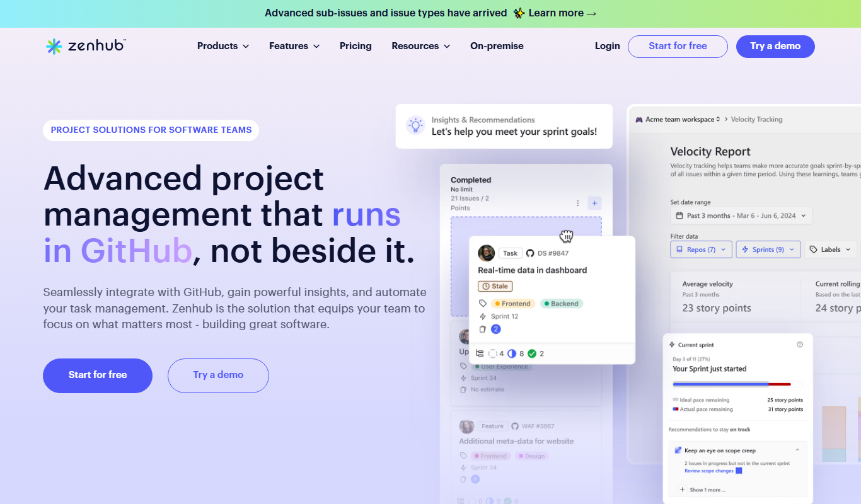
Task: Click the Insights & Recommendations notification card
Action: coord(504,126)
